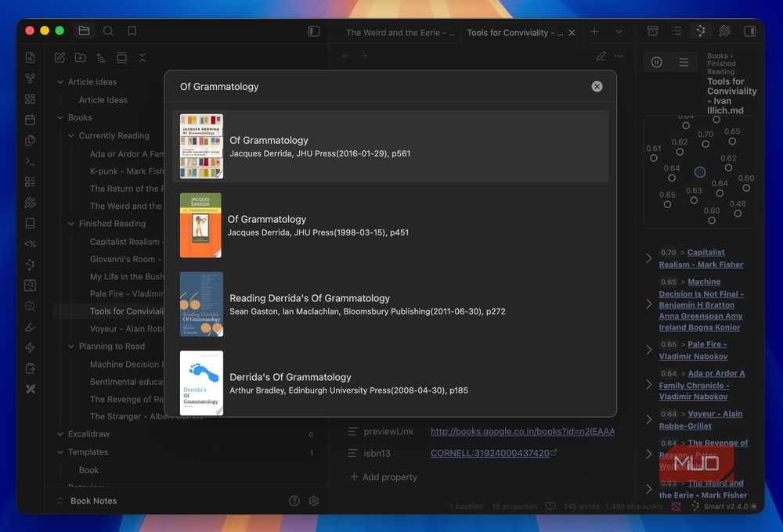Viewport: 783px width, 532px height.
Task: Click the 2016 Of Grammatology cover thumbnail
Action: click(x=201, y=146)
